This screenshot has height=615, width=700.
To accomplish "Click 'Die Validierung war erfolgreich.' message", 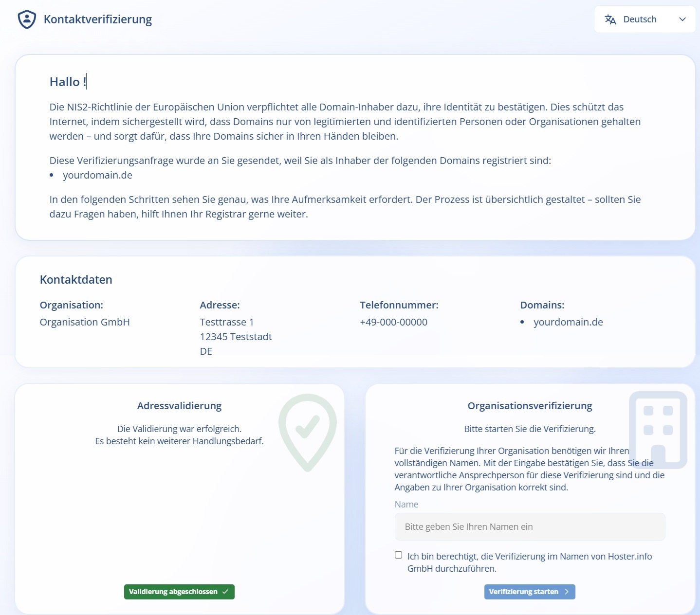I will 179,429.
